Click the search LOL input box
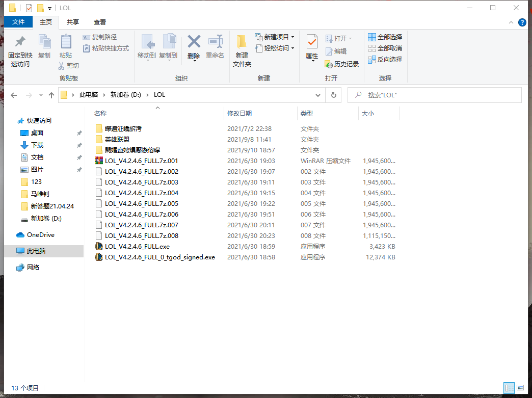Image resolution: width=532 pixels, height=398 pixels. (x=434, y=95)
